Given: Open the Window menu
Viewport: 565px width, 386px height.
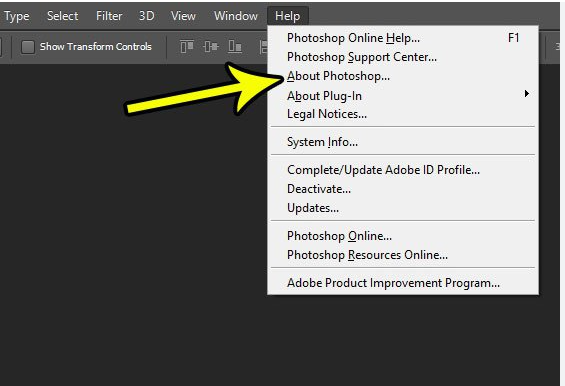Looking at the screenshot, I should click(236, 16).
